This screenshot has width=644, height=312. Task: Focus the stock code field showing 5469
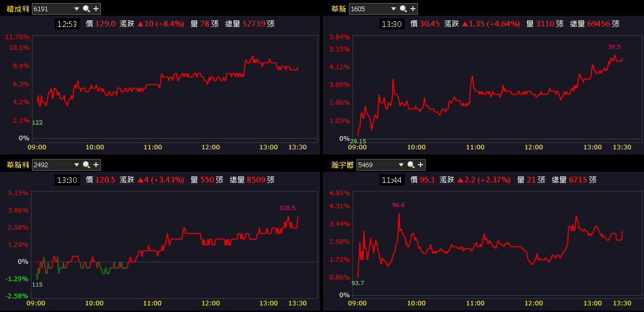pyautogui.click(x=377, y=165)
